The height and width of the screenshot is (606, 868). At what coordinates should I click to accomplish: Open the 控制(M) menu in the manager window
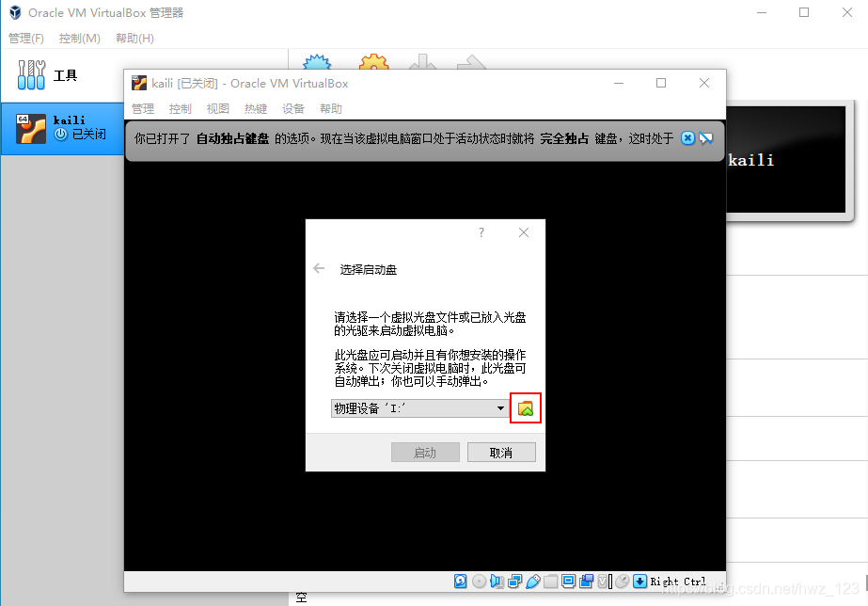click(x=81, y=38)
